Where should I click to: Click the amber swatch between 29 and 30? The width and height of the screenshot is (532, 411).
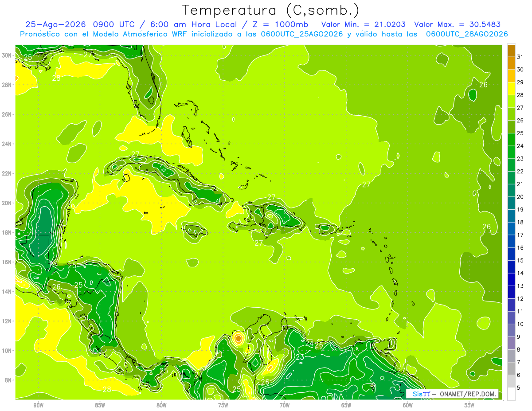[511, 76]
